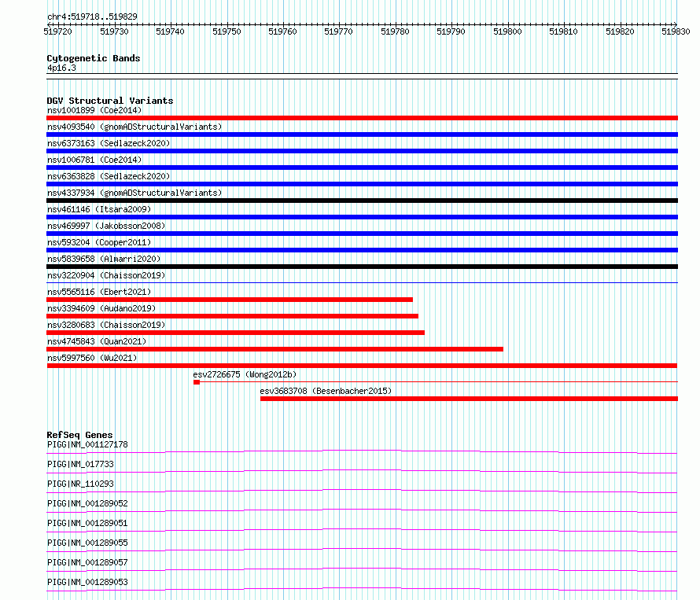
Task: Open the esv3683708 (Besenbacher2015) label
Action: tap(326, 391)
